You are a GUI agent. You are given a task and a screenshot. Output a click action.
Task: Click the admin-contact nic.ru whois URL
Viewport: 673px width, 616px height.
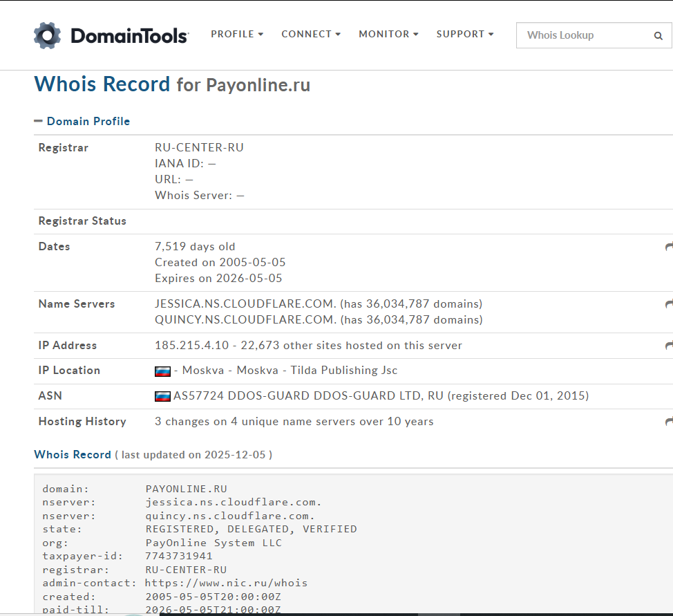pos(227,583)
